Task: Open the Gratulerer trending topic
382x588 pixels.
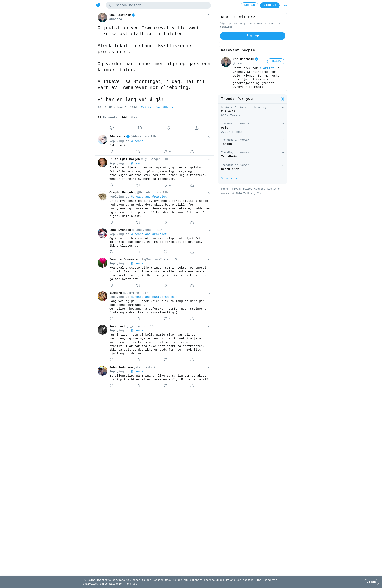Action: pyautogui.click(x=252, y=168)
